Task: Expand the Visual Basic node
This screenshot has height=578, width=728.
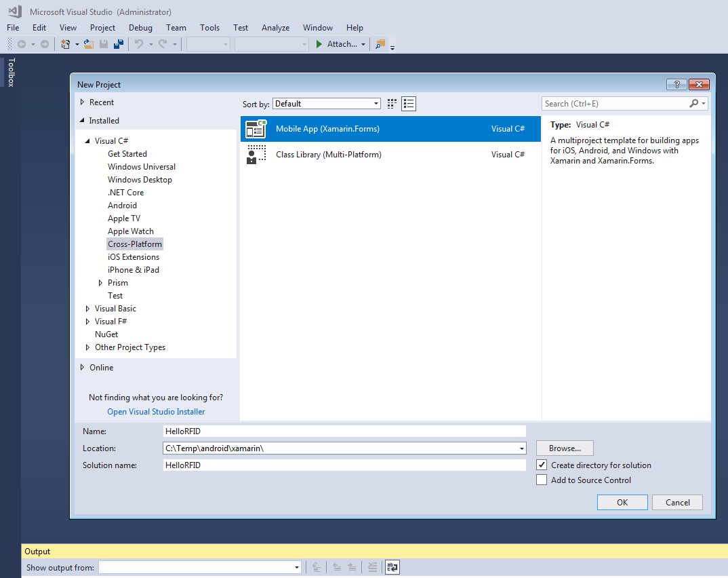Action: 87,309
